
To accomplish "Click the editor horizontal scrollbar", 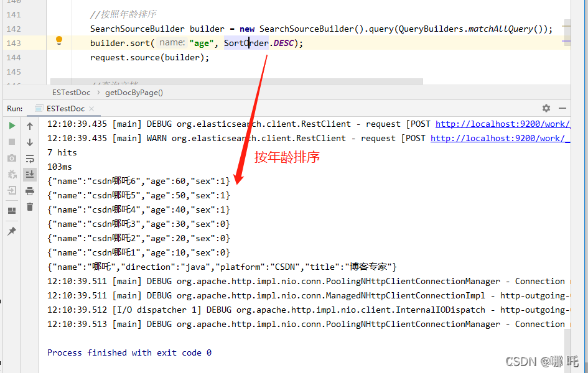I will (236, 81).
